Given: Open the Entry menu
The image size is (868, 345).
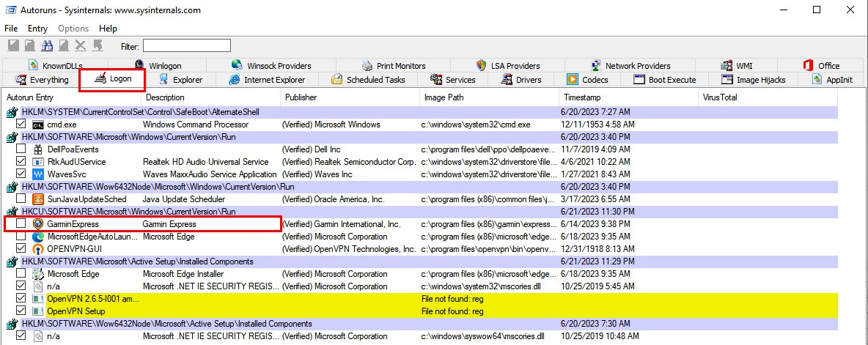Looking at the screenshot, I should [x=37, y=28].
